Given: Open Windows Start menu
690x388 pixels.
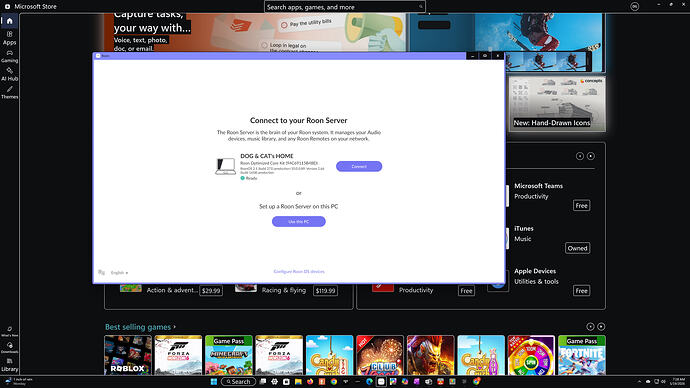Looking at the screenshot, I should [x=214, y=381].
